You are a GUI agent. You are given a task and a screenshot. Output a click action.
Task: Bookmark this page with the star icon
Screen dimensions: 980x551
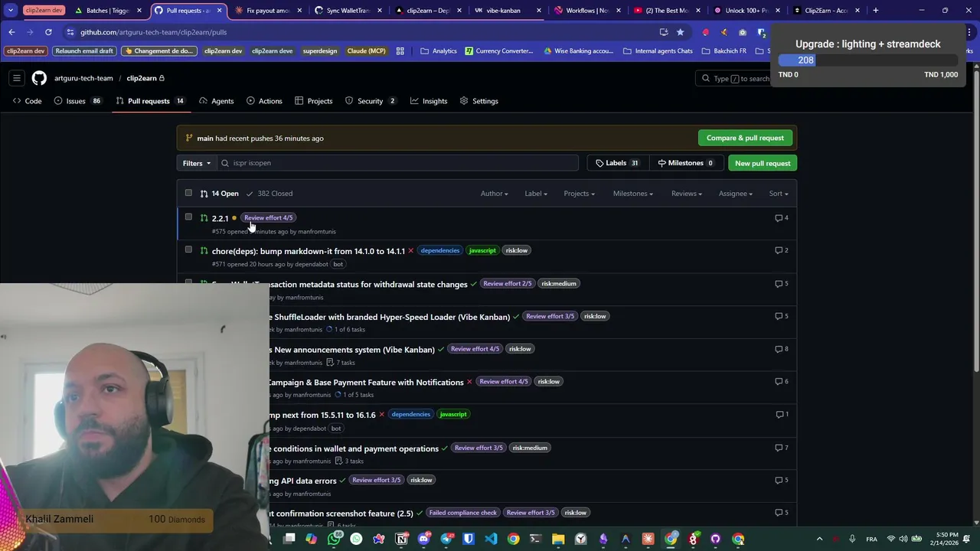680,32
